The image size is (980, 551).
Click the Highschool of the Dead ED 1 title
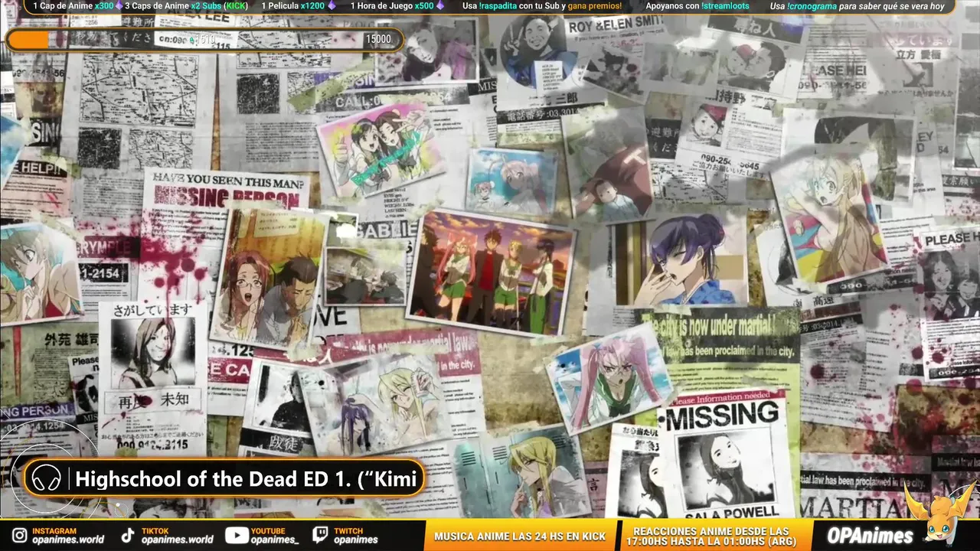tap(246, 480)
